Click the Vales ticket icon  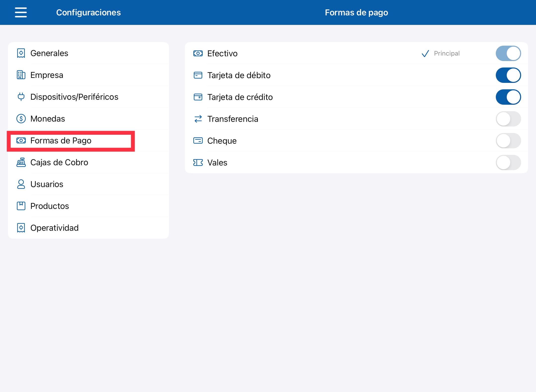tap(198, 163)
